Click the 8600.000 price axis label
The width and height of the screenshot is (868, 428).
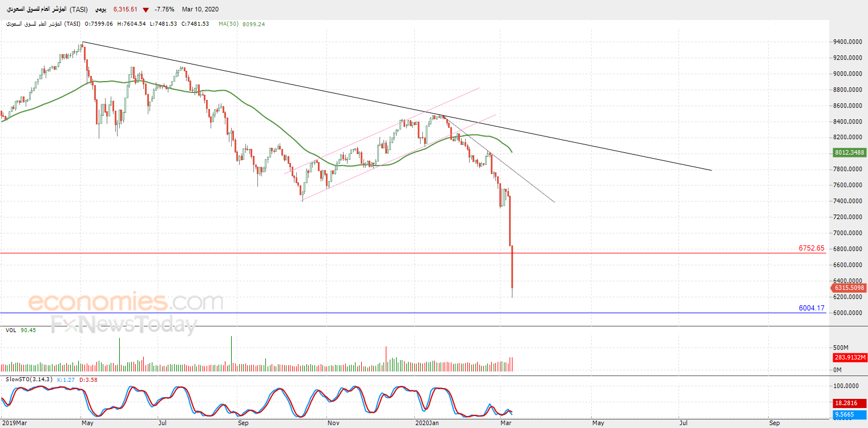[847, 106]
